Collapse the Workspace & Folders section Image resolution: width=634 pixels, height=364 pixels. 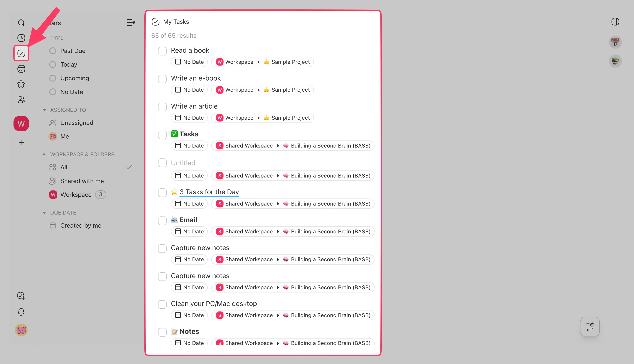click(44, 155)
